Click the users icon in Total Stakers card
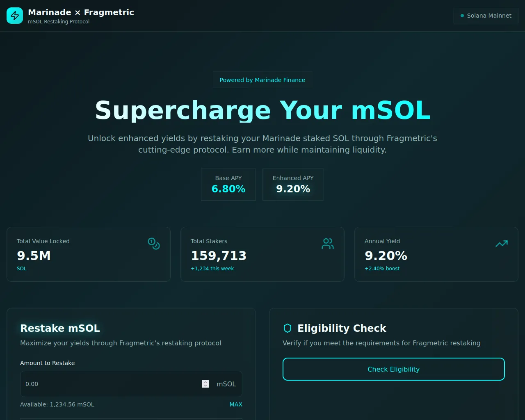 (328, 244)
